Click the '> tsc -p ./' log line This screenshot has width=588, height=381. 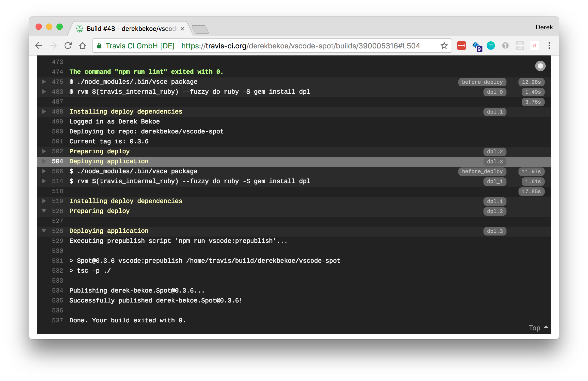coord(90,271)
